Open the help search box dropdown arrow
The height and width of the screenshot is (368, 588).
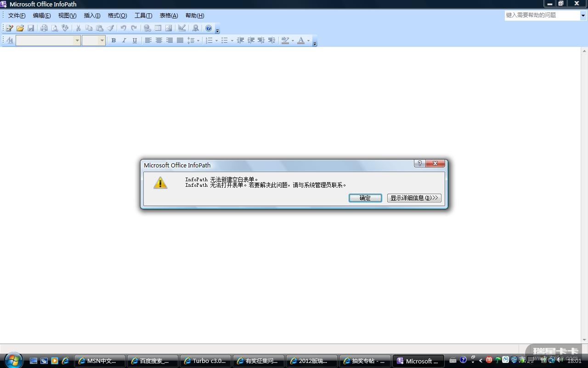click(x=583, y=15)
